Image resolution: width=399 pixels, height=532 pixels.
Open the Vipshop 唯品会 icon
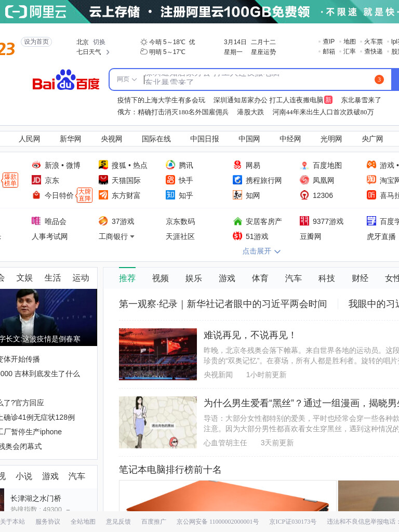[x=36, y=221]
